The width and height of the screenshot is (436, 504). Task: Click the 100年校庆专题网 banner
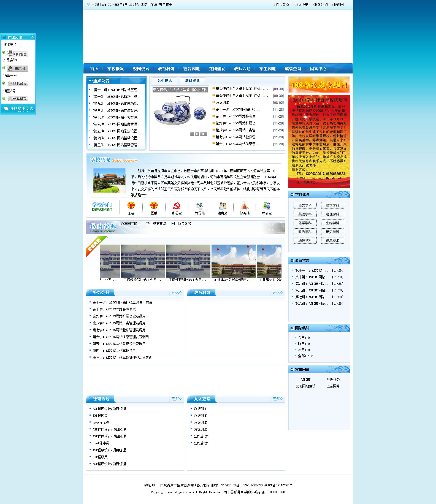[x=319, y=85]
